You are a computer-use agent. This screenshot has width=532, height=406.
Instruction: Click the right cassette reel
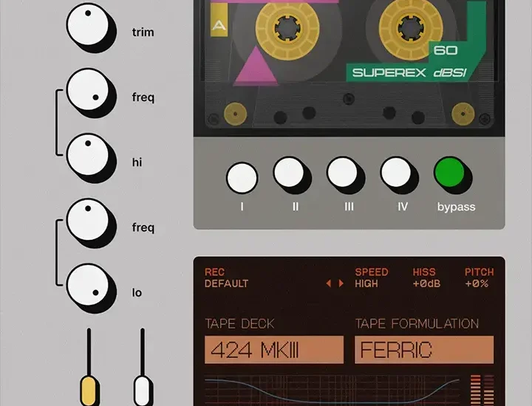tap(411, 29)
